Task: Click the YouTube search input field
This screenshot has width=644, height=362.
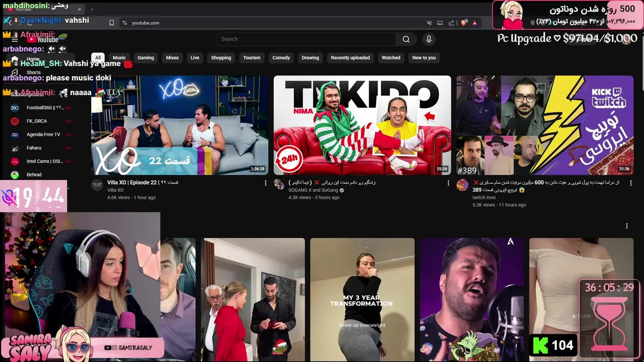Action: pos(306,39)
